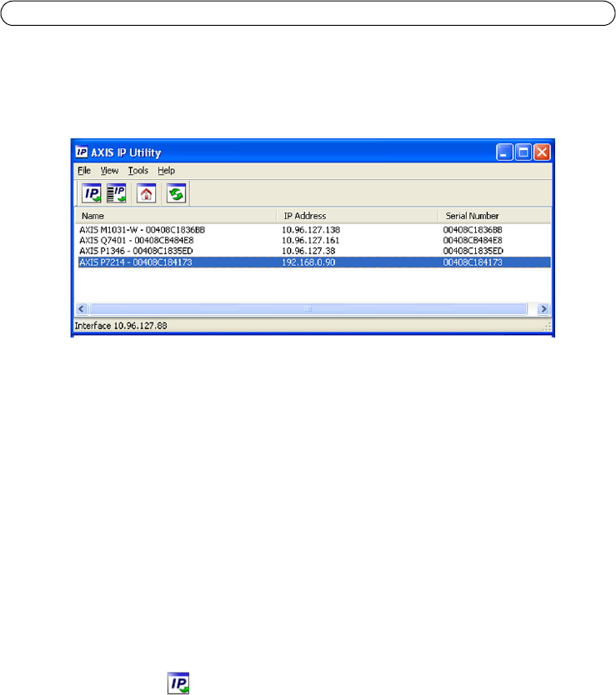The height and width of the screenshot is (695, 616).
Task: Click IP address 192.168.0.90
Action: click(x=308, y=262)
